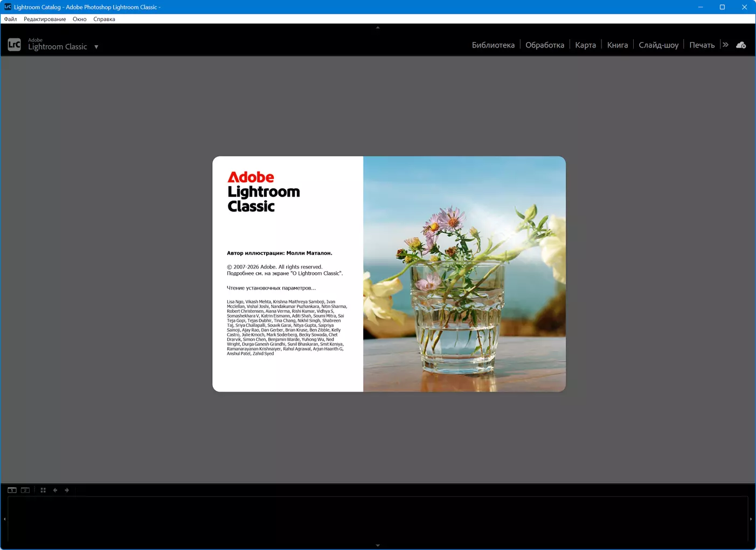Screen dimensions: 756x550
Task: Open the Файл menu
Action: [10, 19]
